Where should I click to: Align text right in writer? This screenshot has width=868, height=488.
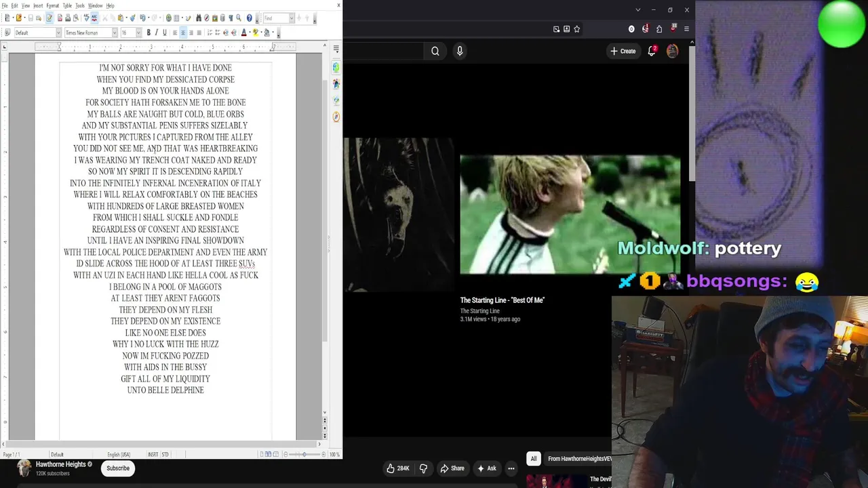click(191, 33)
